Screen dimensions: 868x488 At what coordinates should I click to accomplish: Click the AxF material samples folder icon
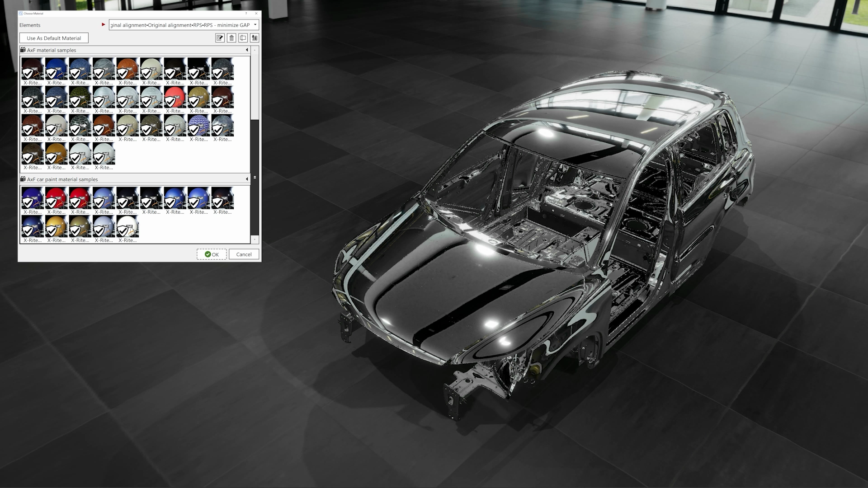coord(23,50)
